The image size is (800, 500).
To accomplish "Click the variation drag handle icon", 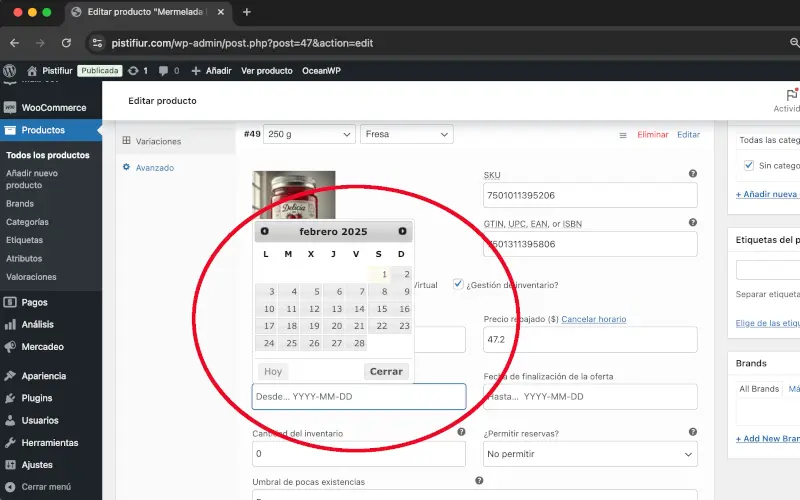I will (622, 135).
